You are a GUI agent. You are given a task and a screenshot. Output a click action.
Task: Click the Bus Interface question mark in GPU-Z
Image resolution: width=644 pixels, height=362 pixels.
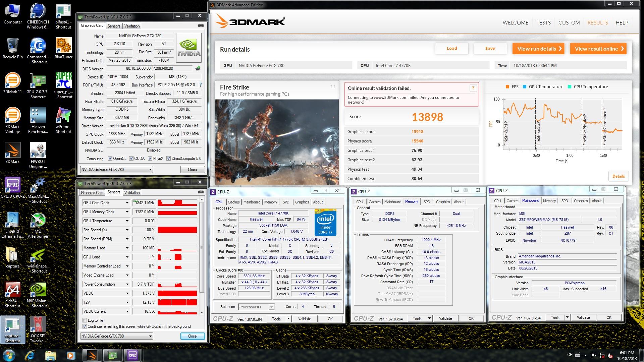click(x=201, y=85)
